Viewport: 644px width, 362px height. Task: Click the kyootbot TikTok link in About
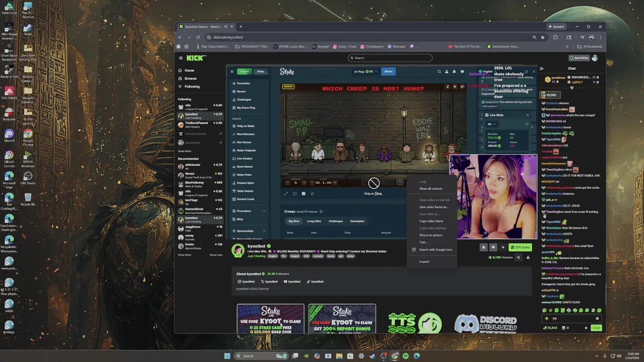pos(315,282)
